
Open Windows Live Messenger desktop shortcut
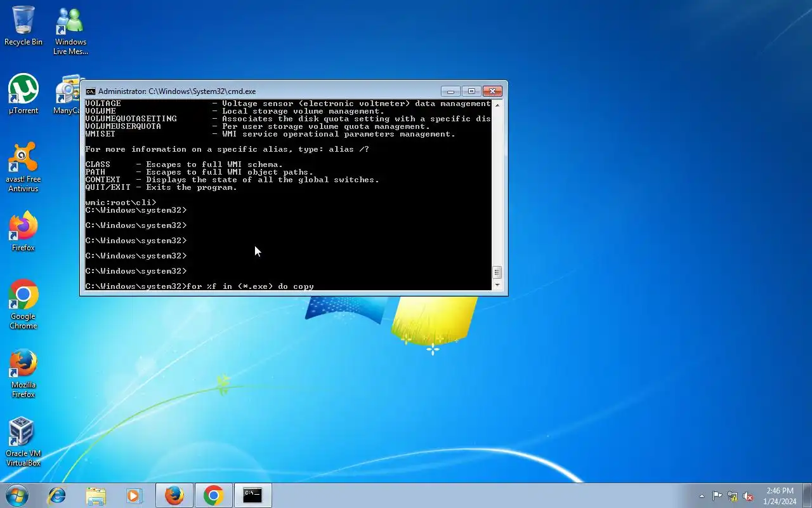click(x=70, y=30)
